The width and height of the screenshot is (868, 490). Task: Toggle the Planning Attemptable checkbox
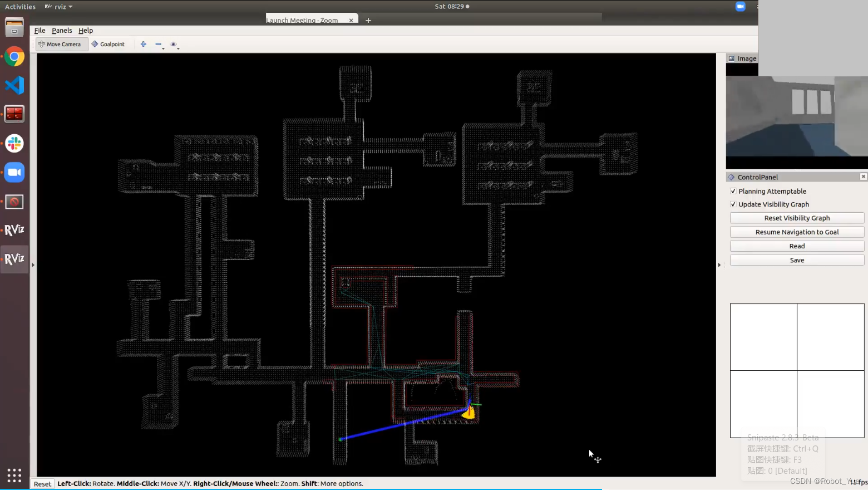point(733,191)
